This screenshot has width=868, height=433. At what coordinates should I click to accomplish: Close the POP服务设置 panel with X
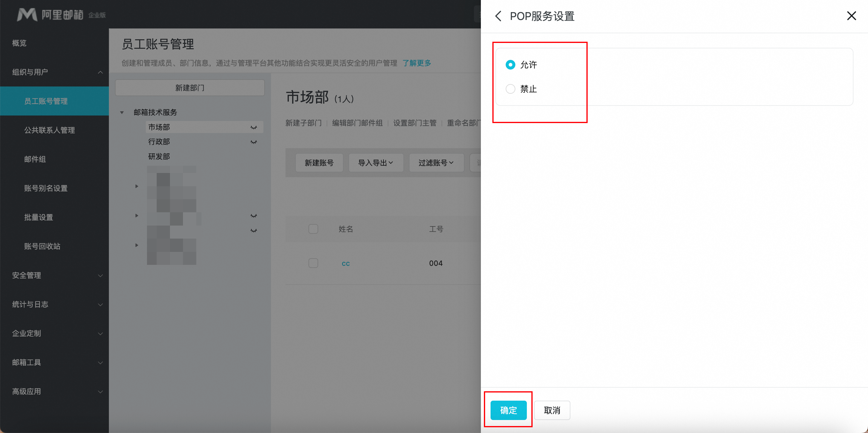point(851,16)
